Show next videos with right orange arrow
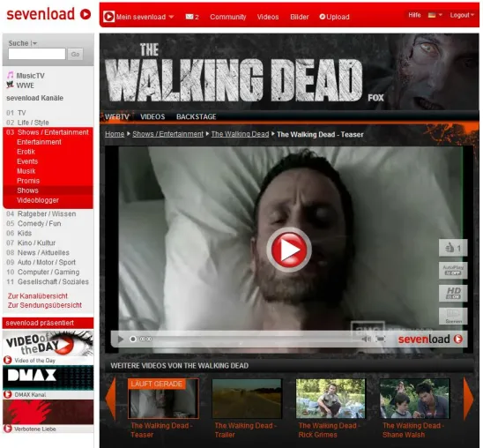Image resolution: width=483 pixels, height=448 pixels. [x=468, y=399]
